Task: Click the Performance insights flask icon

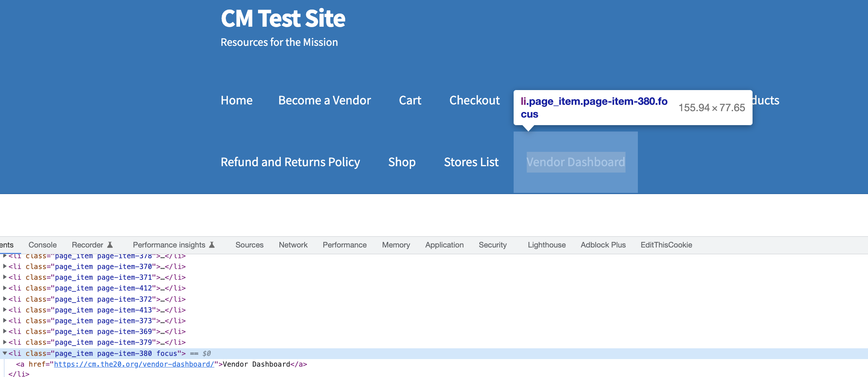Action: click(x=212, y=245)
